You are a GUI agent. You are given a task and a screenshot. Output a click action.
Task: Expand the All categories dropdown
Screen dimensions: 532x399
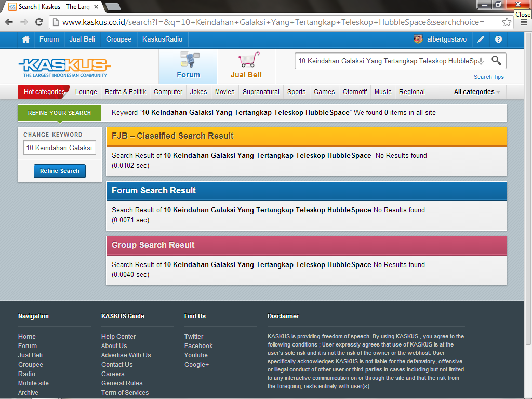click(477, 92)
